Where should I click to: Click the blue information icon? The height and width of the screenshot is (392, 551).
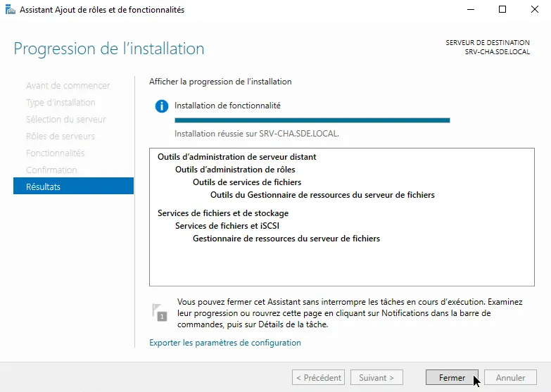[x=162, y=106]
